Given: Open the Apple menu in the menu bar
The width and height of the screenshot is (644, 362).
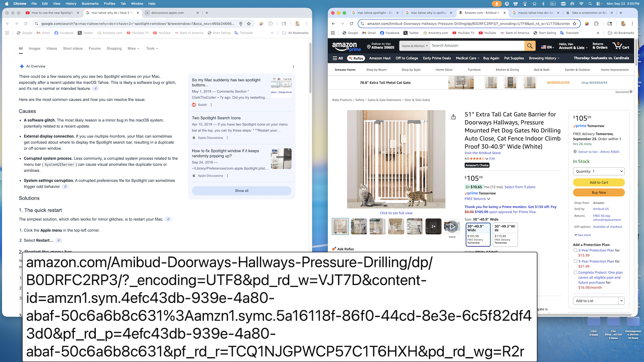Looking at the screenshot, I should [7, 3].
